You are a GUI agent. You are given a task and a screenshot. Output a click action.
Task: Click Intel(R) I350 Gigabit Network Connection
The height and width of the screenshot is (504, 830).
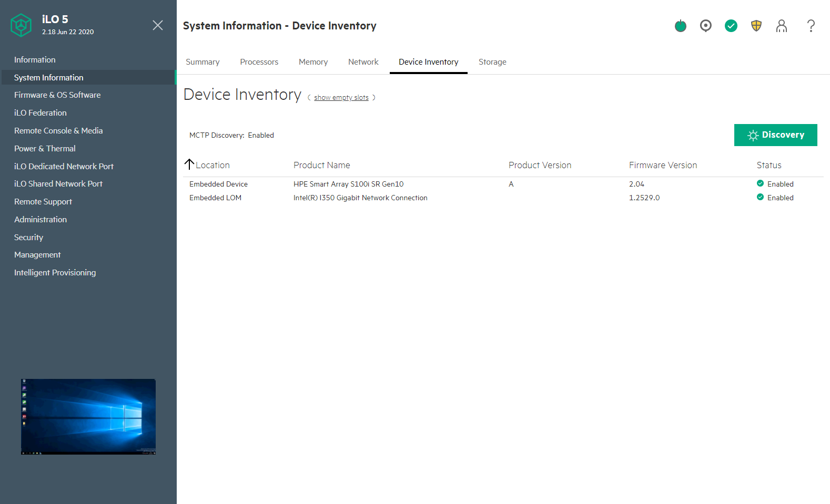[360, 198]
